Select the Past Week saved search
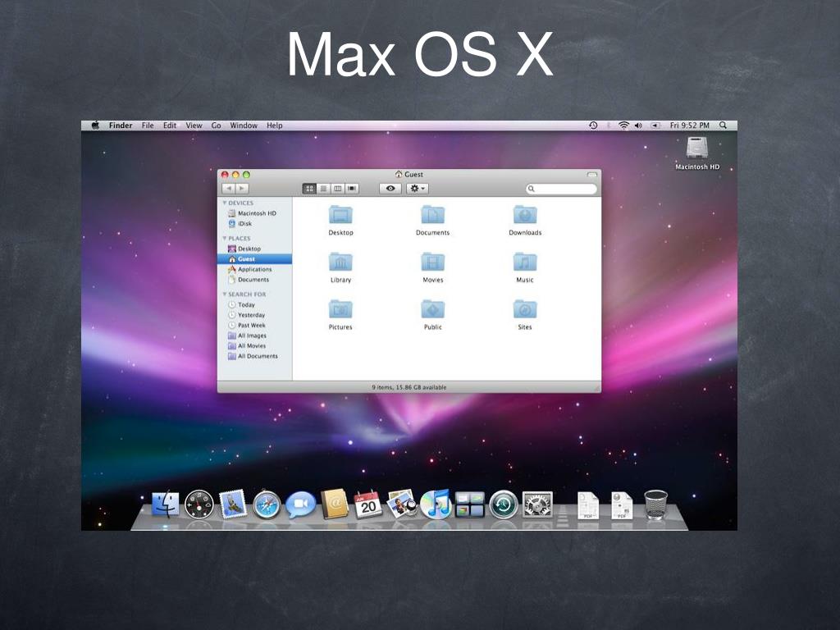840x630 pixels. (254, 325)
